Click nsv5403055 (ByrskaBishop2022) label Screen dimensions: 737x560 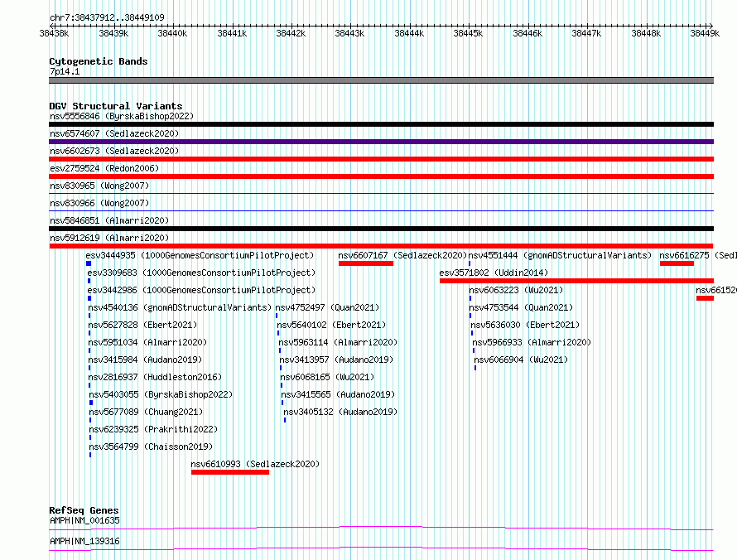161,394
